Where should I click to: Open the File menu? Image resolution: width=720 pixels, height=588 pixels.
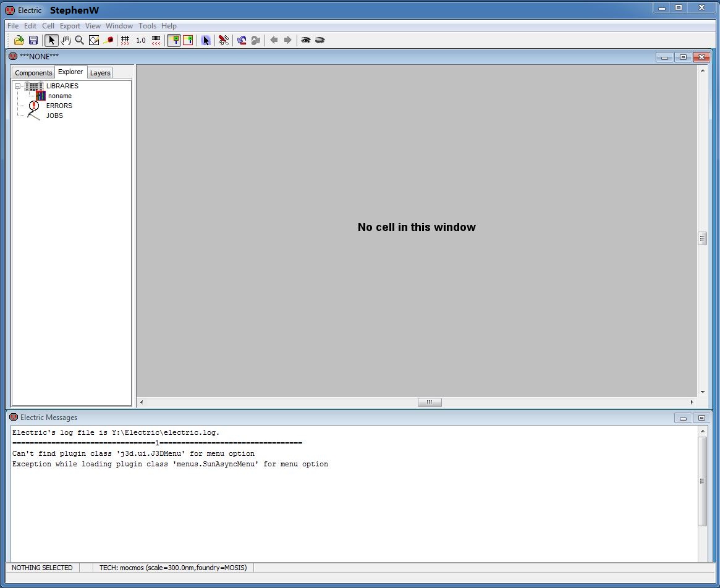pyautogui.click(x=13, y=26)
